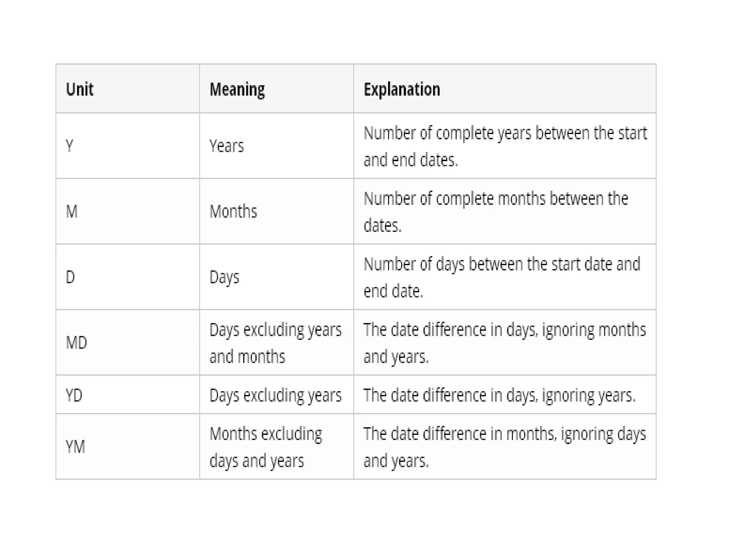Select the M unit cell
The height and width of the screenshot is (560, 747).
click(71, 211)
